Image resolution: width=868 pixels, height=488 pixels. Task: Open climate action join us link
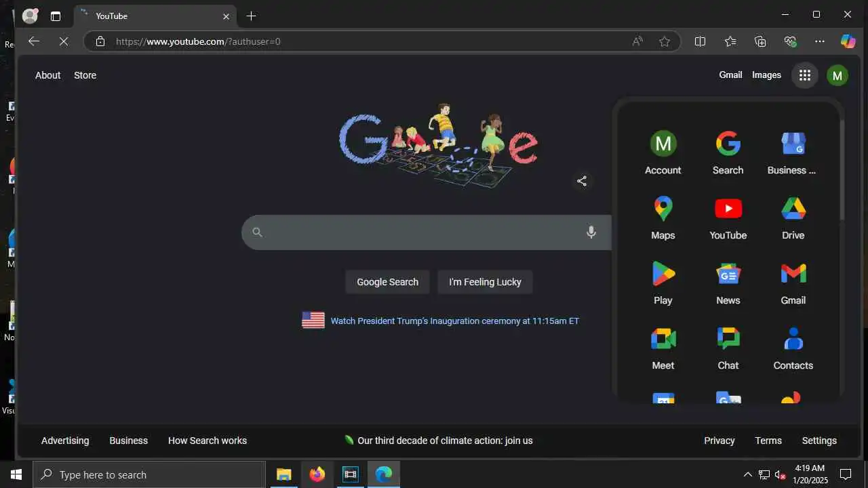click(x=438, y=441)
